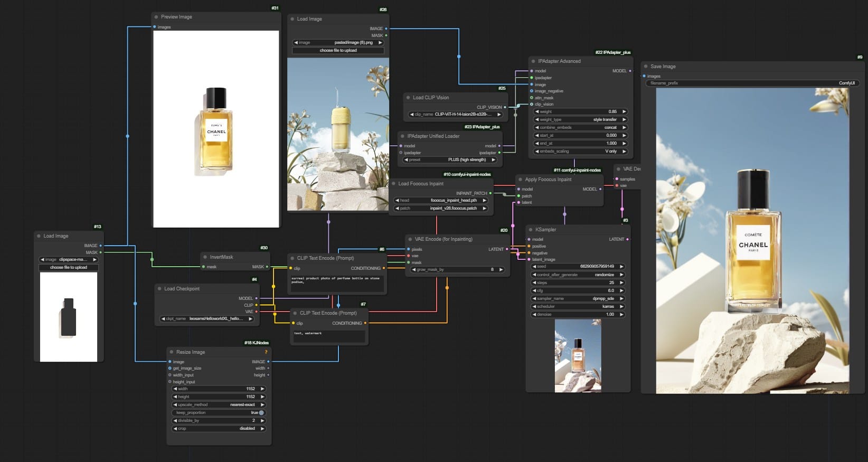Collapse the KSampler node
The image size is (868, 462).
point(531,230)
